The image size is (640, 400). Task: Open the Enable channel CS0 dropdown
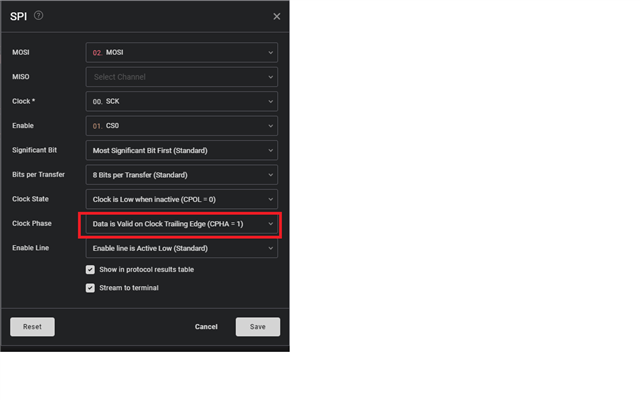181,125
